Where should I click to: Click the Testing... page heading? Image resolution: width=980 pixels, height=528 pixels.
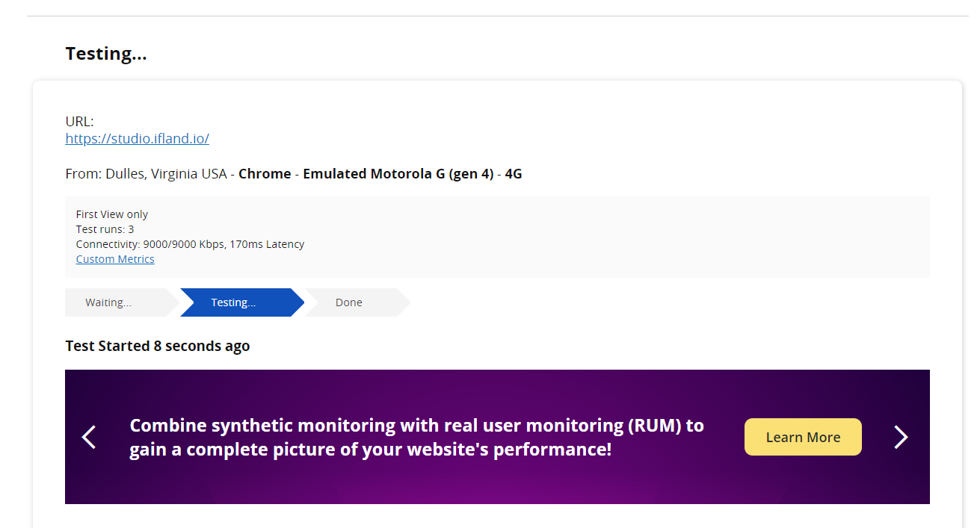[x=106, y=54]
